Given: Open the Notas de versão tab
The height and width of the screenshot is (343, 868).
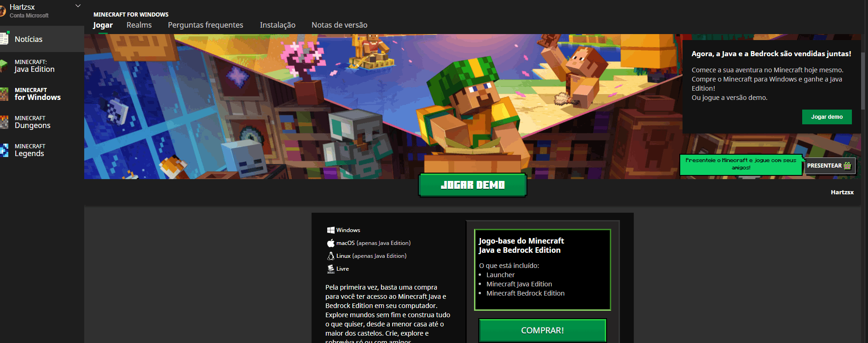Looking at the screenshot, I should 339,25.
